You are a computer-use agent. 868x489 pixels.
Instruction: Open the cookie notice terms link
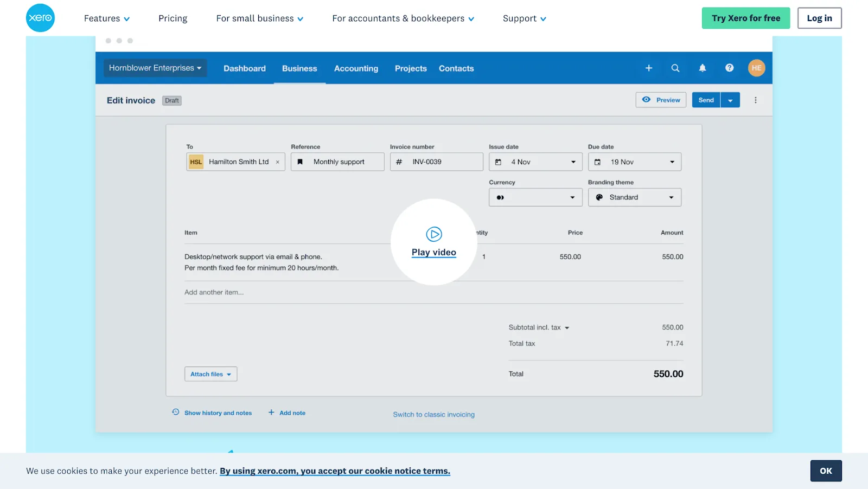point(335,471)
